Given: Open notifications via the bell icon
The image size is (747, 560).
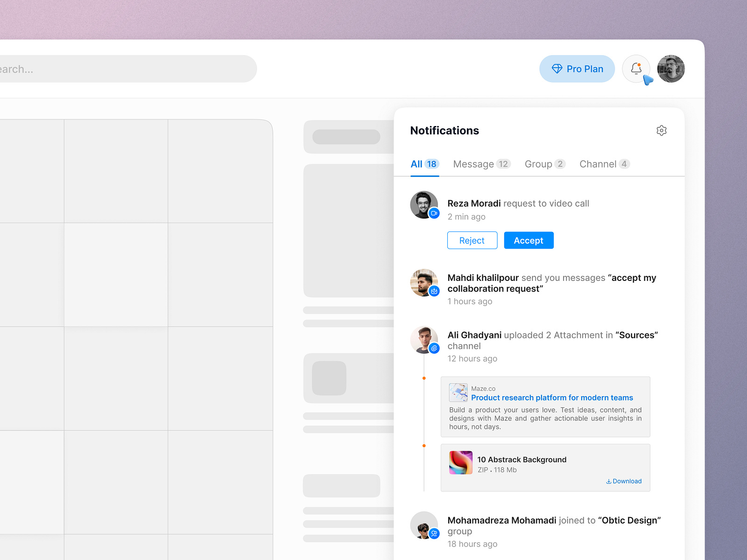Looking at the screenshot, I should click(636, 69).
